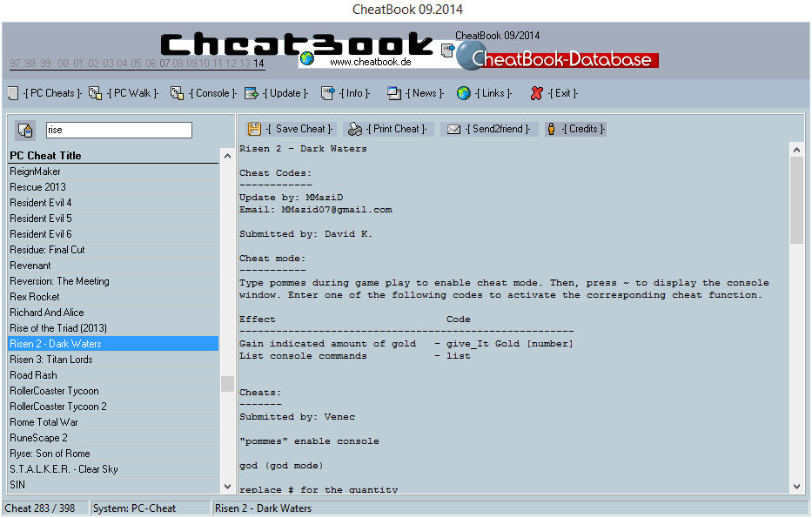
Task: Click the PC Cheat Title column header
Action: [113, 156]
